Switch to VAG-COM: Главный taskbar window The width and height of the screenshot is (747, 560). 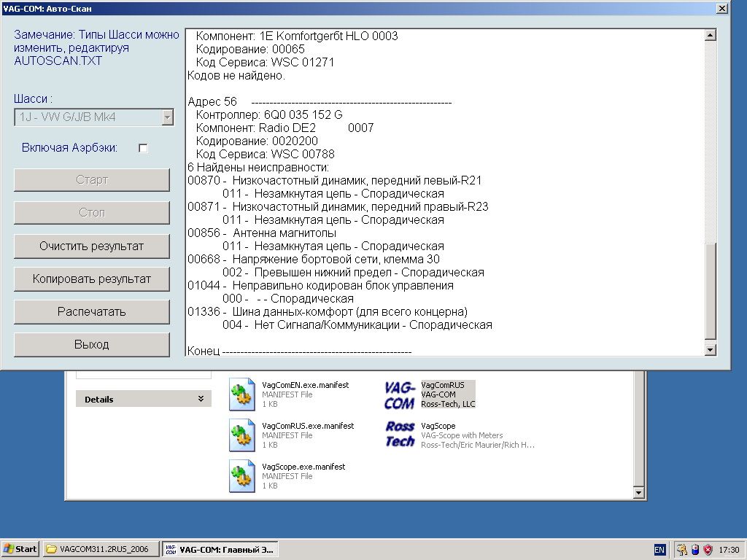coord(220,550)
